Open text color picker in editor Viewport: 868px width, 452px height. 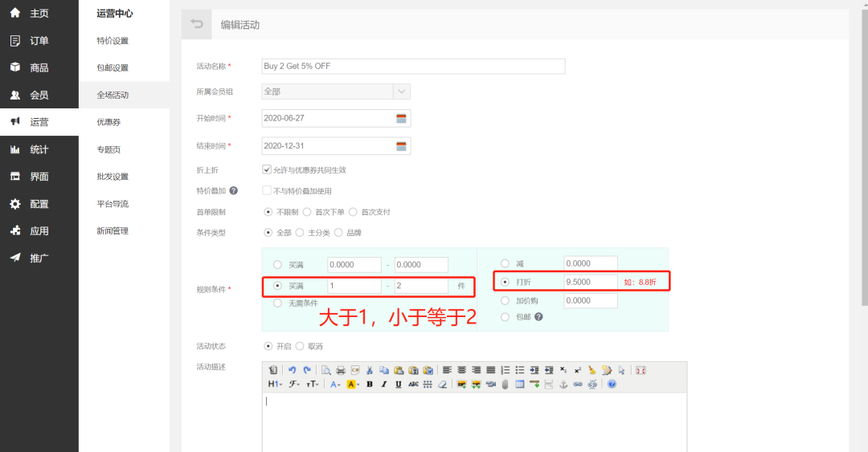point(335,384)
